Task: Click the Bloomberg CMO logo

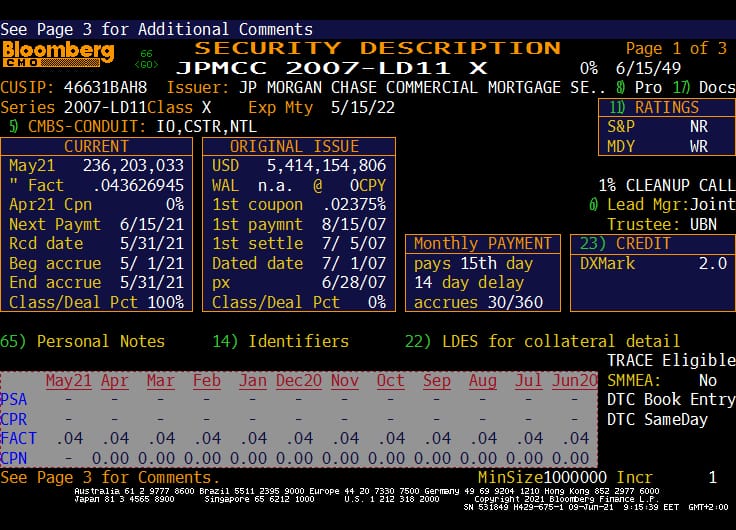Action: click(x=58, y=54)
